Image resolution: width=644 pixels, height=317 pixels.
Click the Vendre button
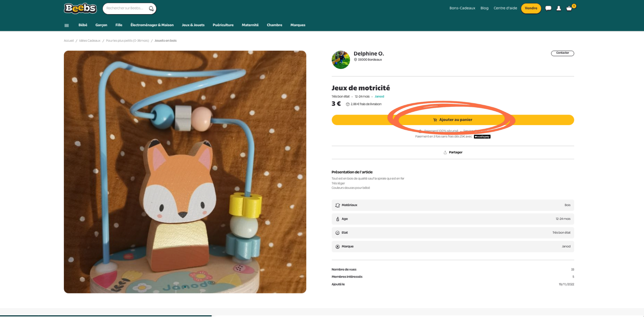point(531,8)
